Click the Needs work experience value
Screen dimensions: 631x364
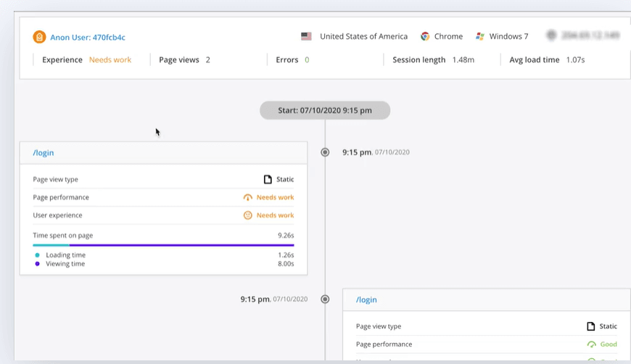point(110,59)
